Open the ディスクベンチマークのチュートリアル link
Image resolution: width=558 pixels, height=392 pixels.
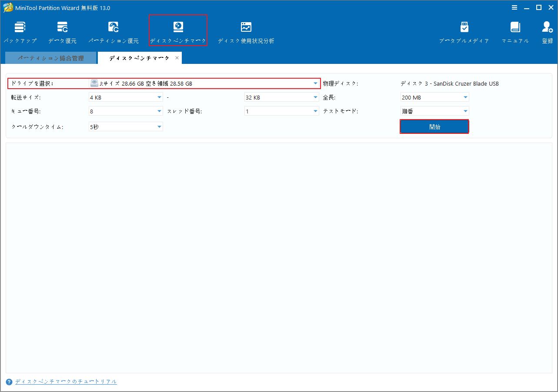pos(66,381)
